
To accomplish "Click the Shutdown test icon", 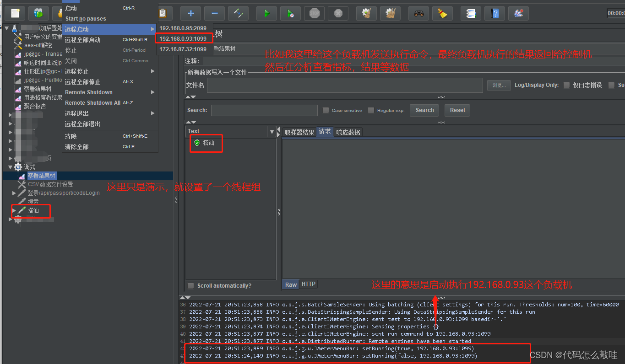I will point(338,13).
